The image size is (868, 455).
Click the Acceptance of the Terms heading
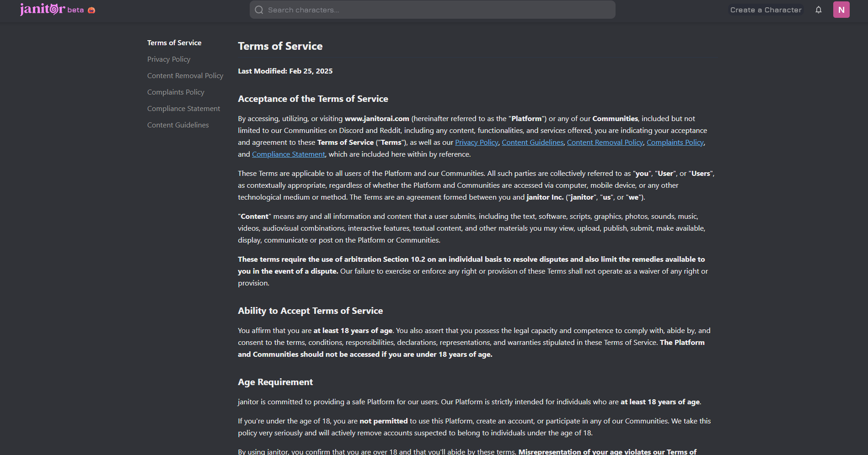(313, 99)
